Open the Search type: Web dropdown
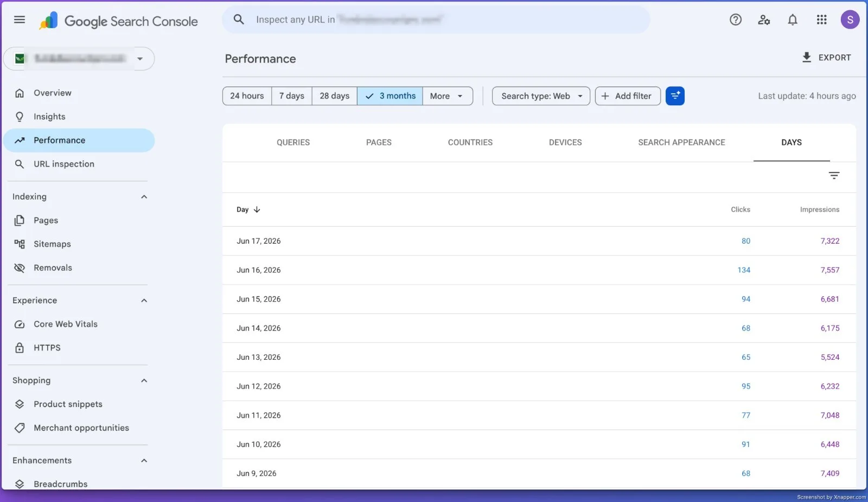The image size is (868, 502). pyautogui.click(x=541, y=96)
